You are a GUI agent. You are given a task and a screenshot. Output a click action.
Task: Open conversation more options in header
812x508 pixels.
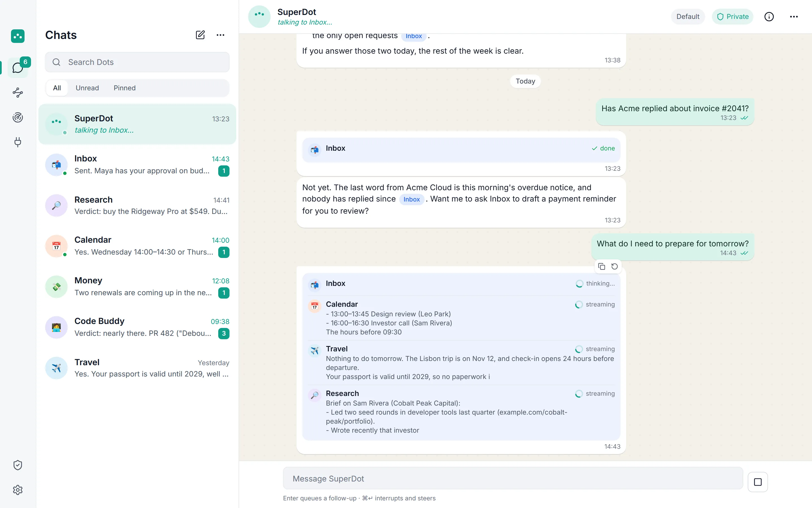click(794, 16)
